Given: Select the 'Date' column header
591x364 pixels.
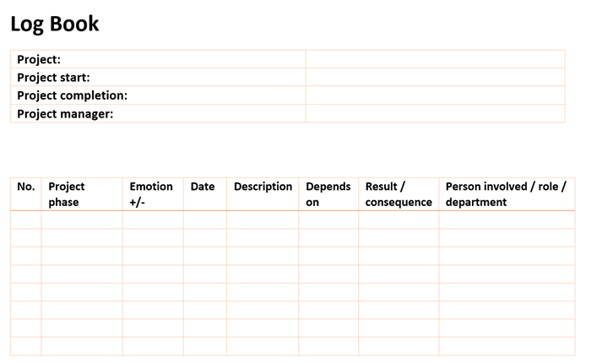Looking at the screenshot, I should click(203, 187).
